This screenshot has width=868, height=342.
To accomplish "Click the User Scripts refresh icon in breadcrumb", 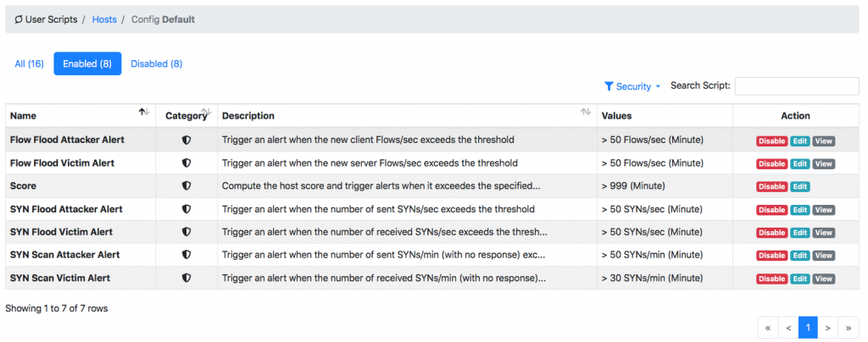I will click(x=19, y=19).
